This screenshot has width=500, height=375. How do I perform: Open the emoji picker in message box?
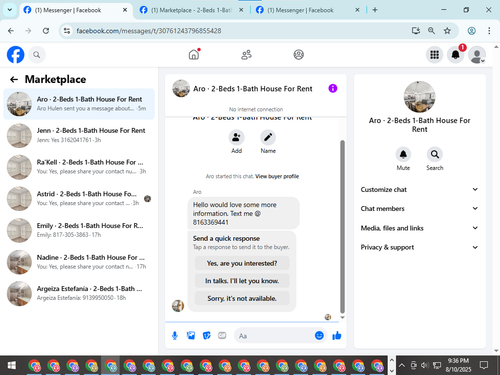click(319, 335)
